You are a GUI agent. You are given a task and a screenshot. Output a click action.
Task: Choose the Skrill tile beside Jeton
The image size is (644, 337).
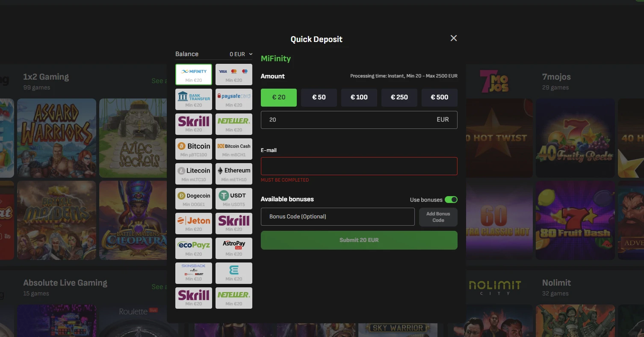pyautogui.click(x=234, y=224)
